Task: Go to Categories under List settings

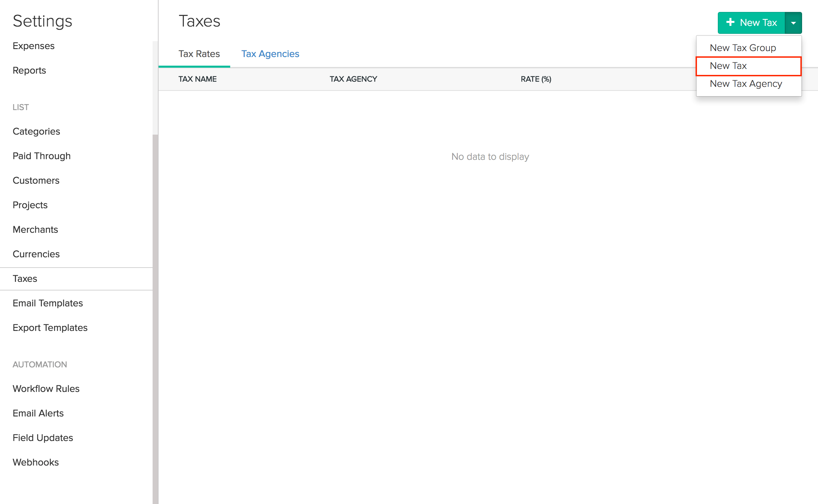Action: (x=36, y=131)
